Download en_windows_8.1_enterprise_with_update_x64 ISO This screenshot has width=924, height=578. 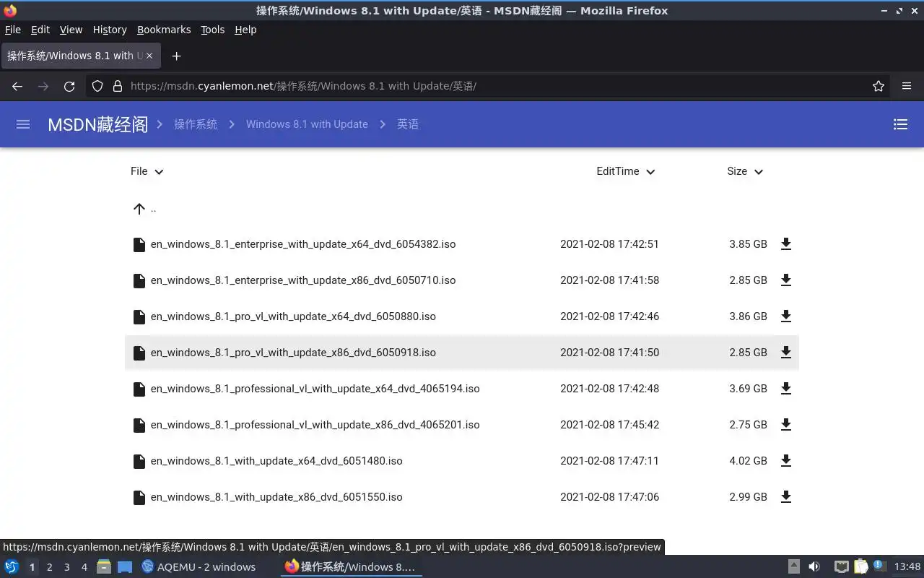[x=786, y=244]
